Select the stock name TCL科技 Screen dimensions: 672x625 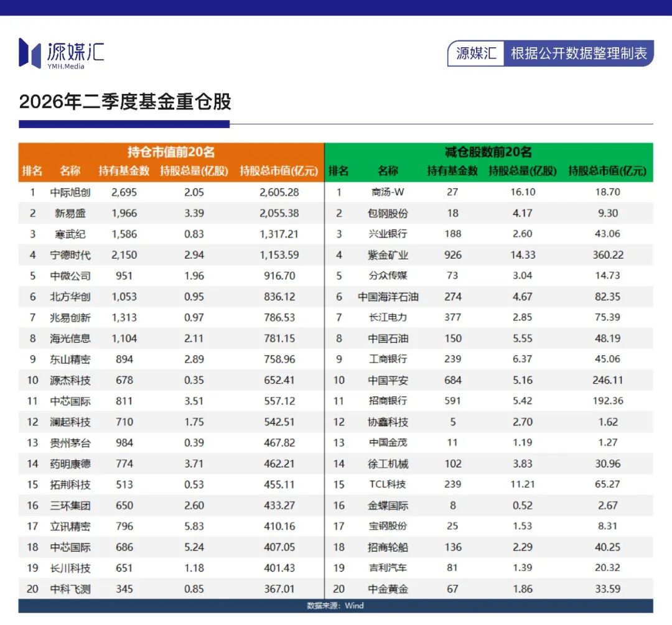point(388,484)
